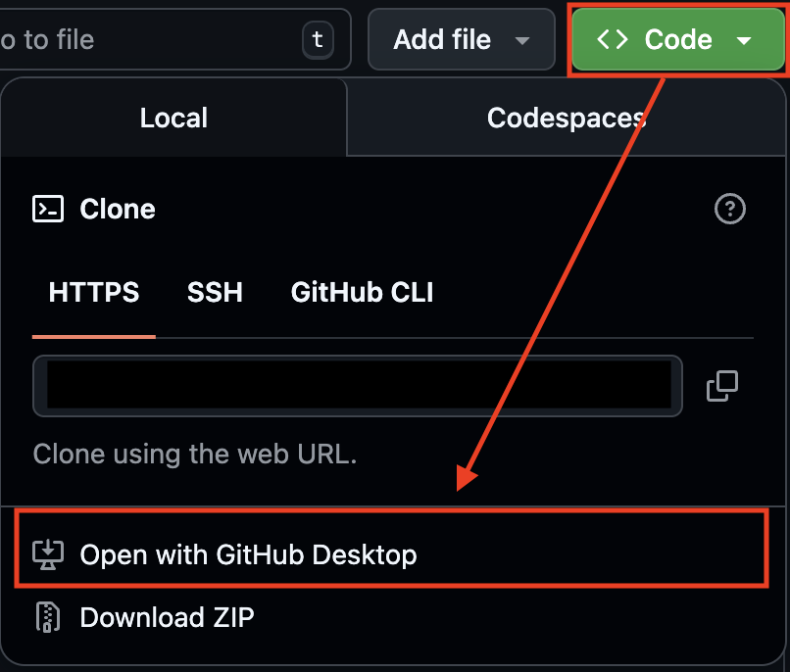Select the HTTPS clone tab
Viewport: 790px width, 672px height.
(x=94, y=292)
